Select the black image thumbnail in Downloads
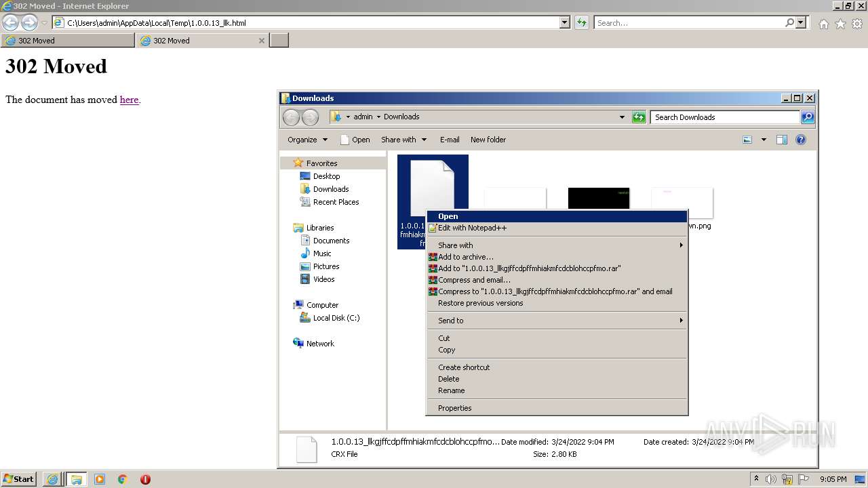This screenshot has height=488, width=868. pyautogui.click(x=599, y=198)
